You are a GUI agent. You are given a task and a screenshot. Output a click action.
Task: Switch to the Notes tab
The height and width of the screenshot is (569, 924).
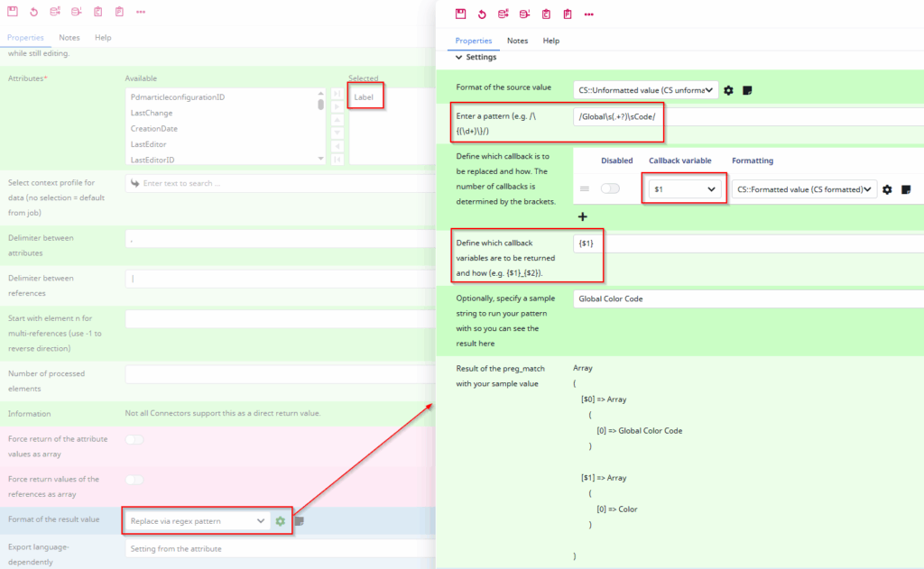click(x=517, y=41)
